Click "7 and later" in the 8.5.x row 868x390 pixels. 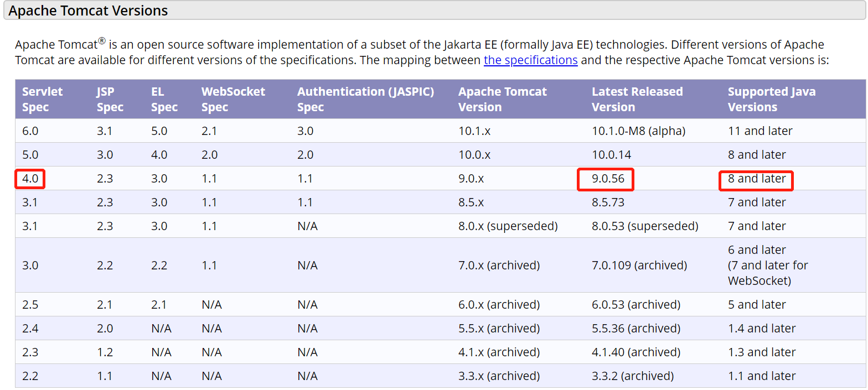[x=757, y=202]
